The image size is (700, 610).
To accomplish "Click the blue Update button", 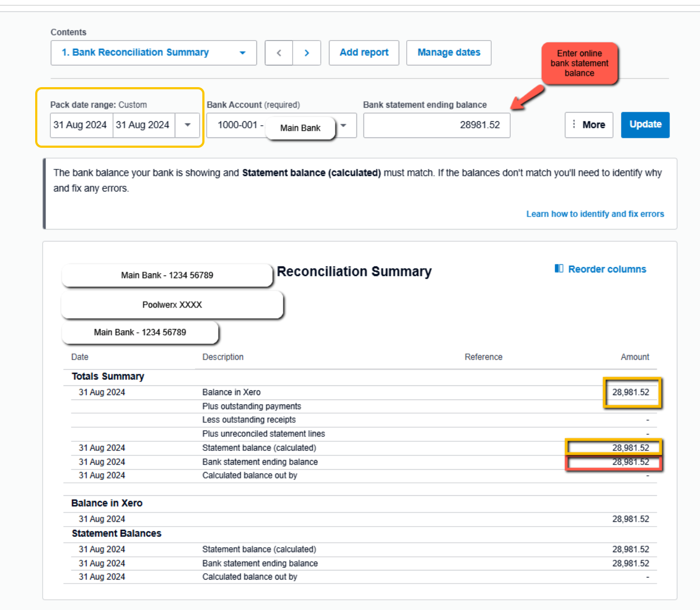I will (x=645, y=125).
